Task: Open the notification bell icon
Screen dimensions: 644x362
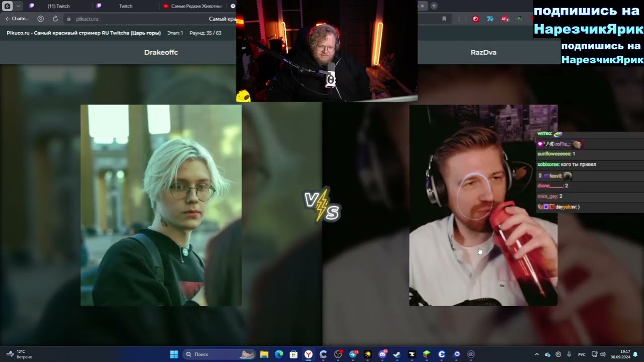Action: coord(635,354)
